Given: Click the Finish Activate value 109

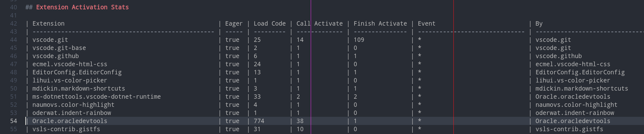Looking at the screenshot, I should [x=359, y=40].
